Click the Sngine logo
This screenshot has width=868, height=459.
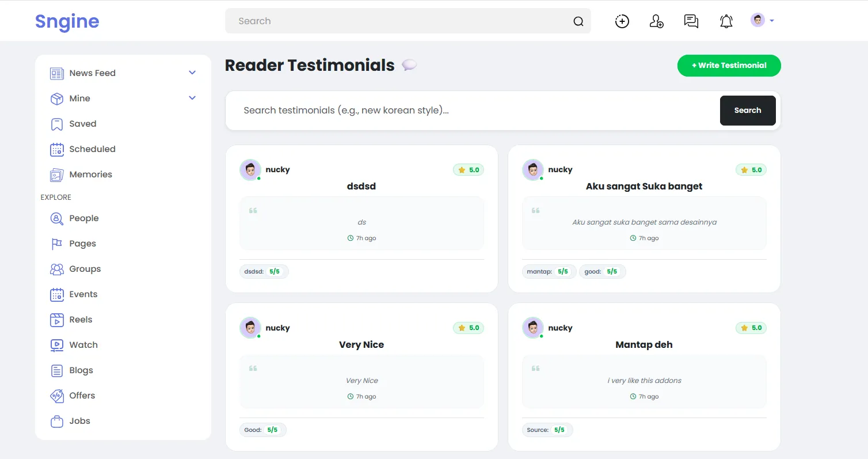[67, 21]
